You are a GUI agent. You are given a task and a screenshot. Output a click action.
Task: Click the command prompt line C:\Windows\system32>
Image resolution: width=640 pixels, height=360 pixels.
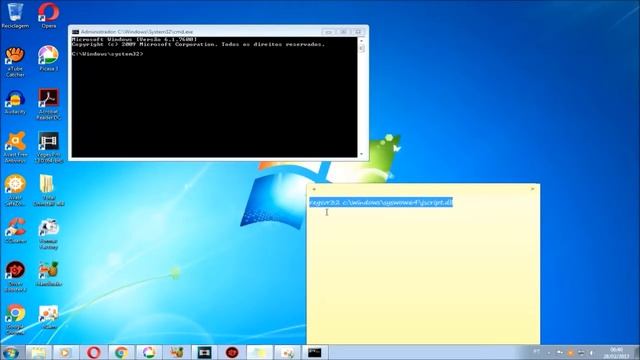click(107, 54)
